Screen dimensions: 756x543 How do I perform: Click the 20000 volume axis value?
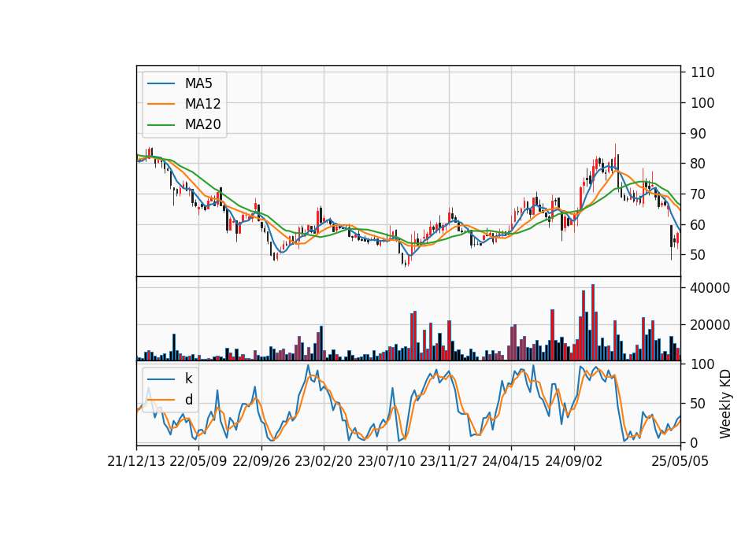point(710,325)
